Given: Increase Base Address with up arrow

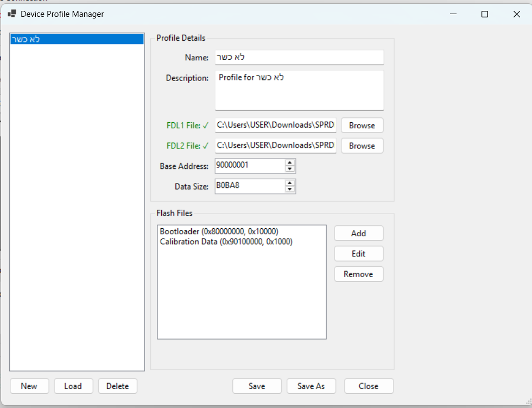Looking at the screenshot, I should [290, 162].
